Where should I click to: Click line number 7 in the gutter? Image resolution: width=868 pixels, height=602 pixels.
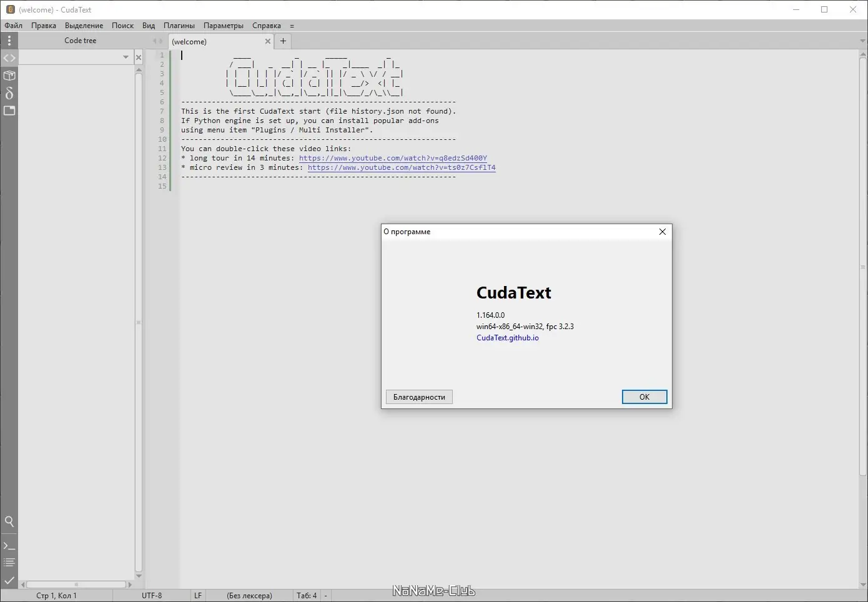162,111
